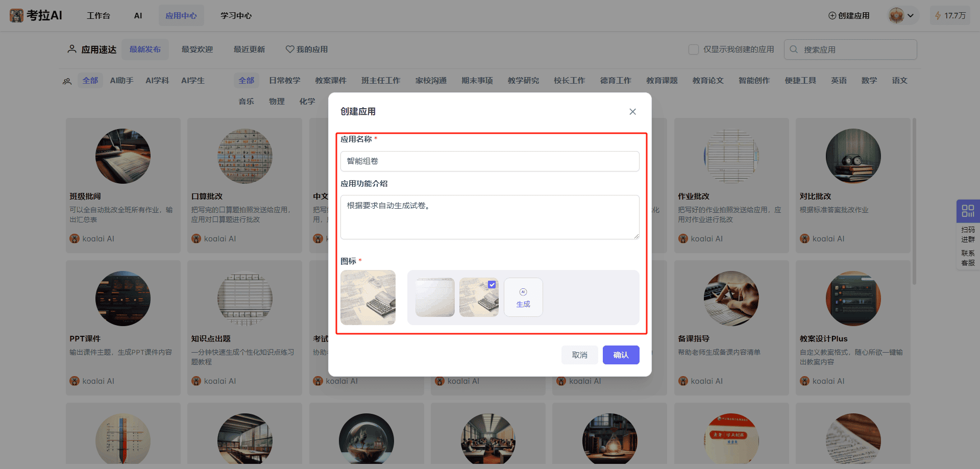The width and height of the screenshot is (980, 469).
Task: Filter by 英语 subject
Action: [x=839, y=81]
